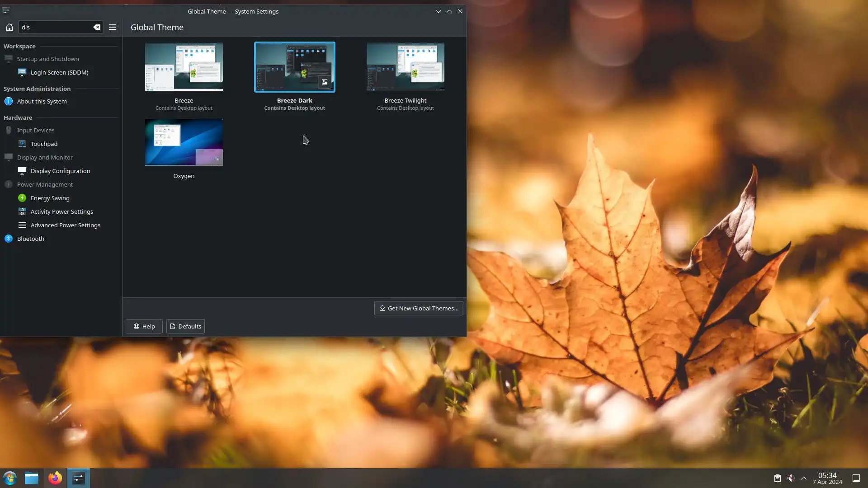The image size is (868, 488).
Task: Open Energy Saving settings
Action: point(50,198)
